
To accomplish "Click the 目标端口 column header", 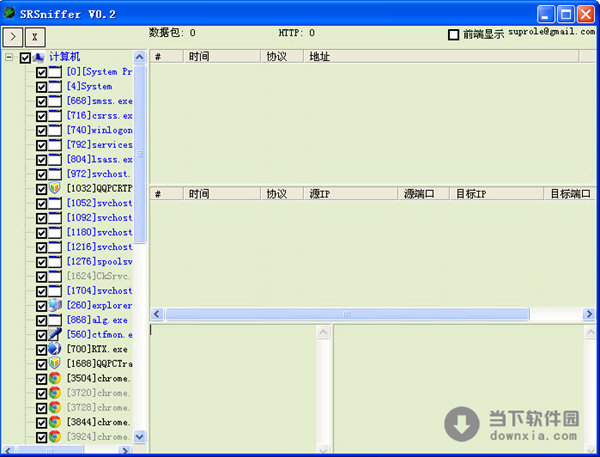I will 570,194.
